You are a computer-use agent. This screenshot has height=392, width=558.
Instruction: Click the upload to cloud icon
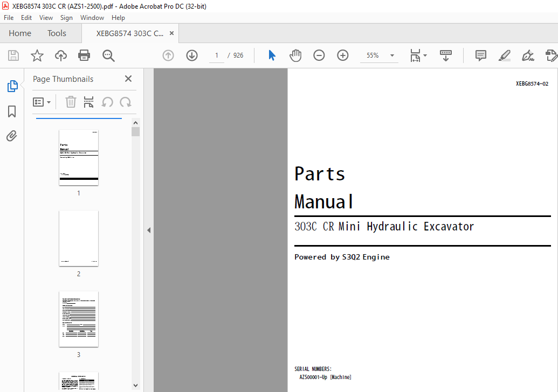click(61, 55)
